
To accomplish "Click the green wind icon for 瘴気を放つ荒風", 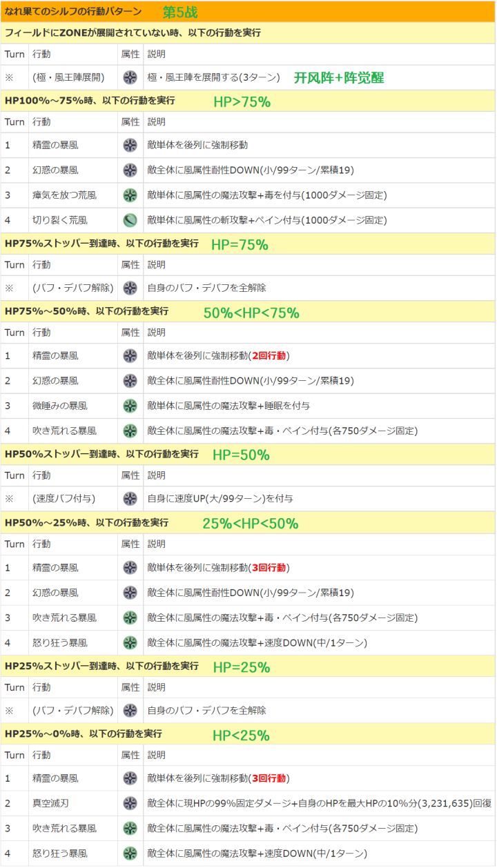I will (x=130, y=195).
